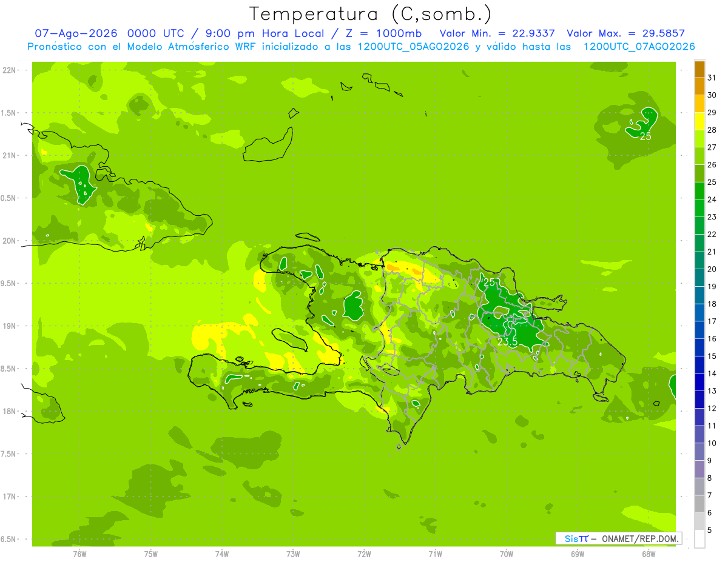This screenshot has width=728, height=562.
Task: Click the legend swatch between 18 and 19
Action: click(x=699, y=295)
